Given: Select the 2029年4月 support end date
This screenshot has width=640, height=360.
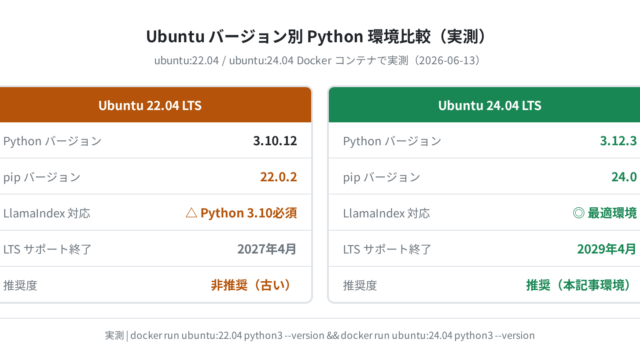Looking at the screenshot, I should [x=607, y=249].
